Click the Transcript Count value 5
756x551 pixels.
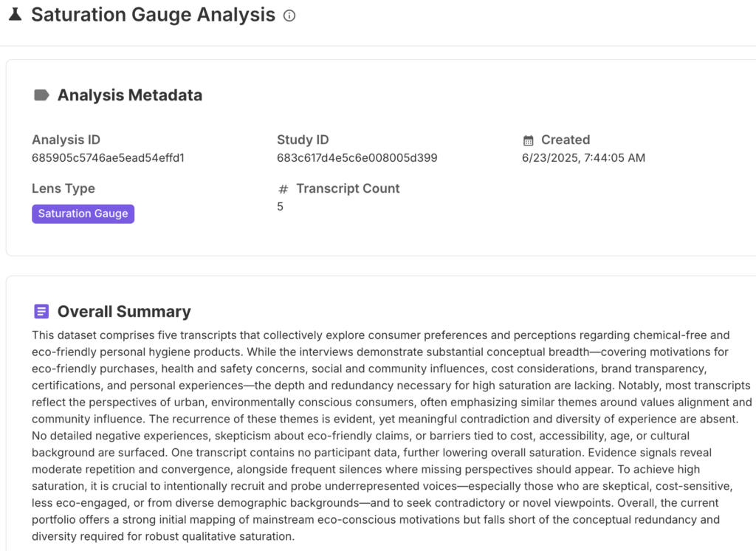tap(281, 206)
